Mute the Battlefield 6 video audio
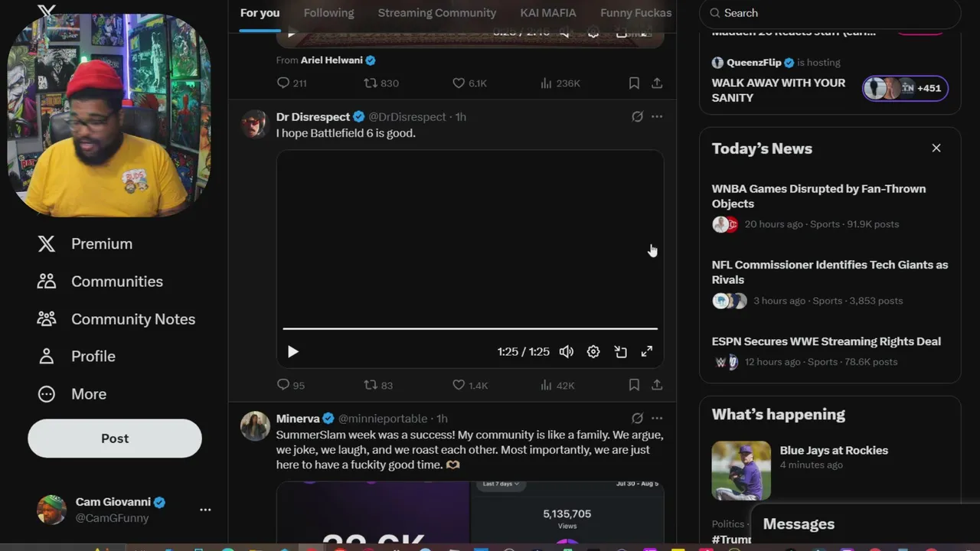 point(566,351)
